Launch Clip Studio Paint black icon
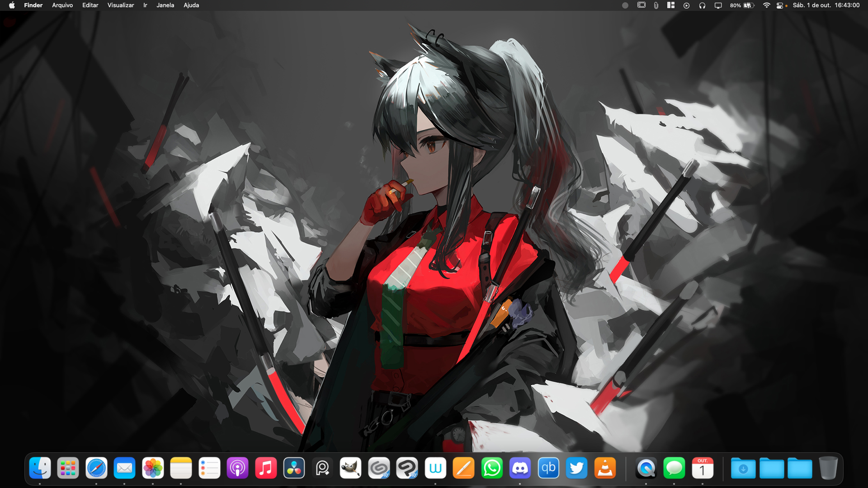Image resolution: width=868 pixels, height=488 pixels. (x=407, y=468)
